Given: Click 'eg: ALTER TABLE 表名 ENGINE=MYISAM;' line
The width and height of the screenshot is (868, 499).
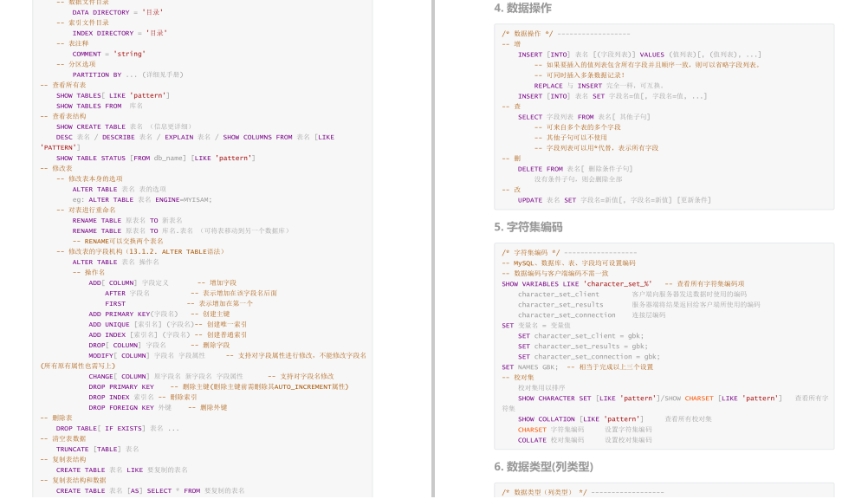Looking at the screenshot, I should [142, 200].
